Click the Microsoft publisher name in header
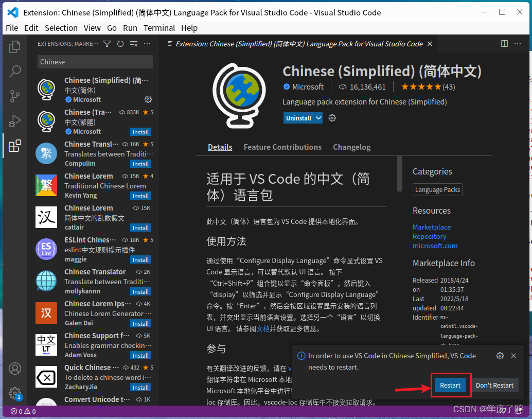 coord(308,87)
